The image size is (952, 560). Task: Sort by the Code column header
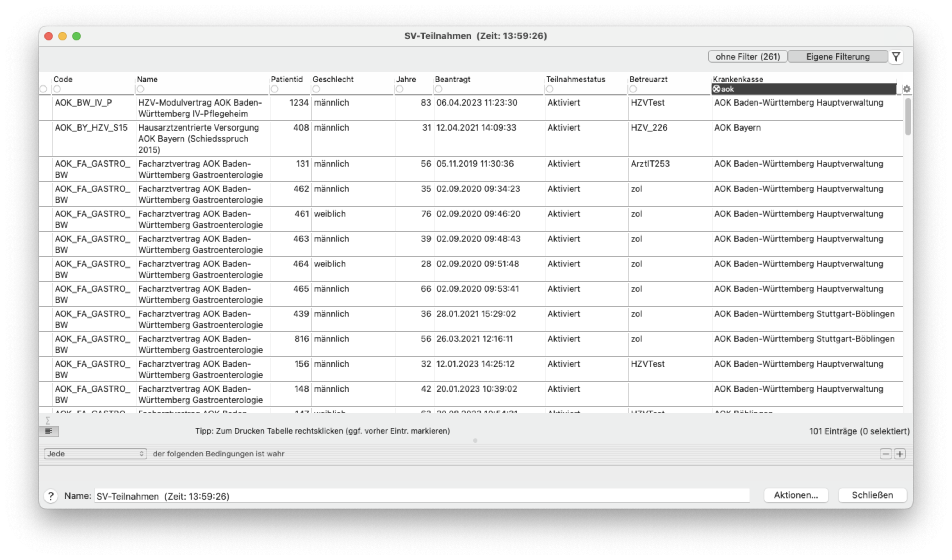[63, 79]
